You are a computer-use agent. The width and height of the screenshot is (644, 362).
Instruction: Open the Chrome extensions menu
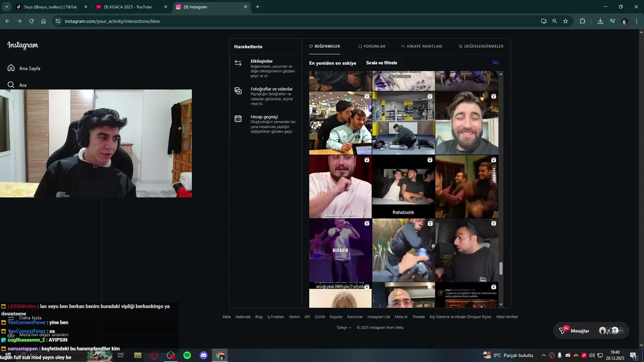[583, 21]
